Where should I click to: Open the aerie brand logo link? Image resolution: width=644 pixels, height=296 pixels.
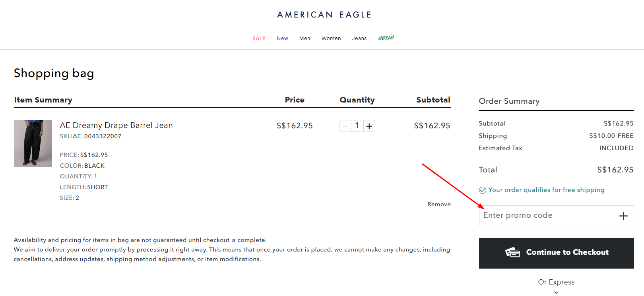[x=386, y=38]
